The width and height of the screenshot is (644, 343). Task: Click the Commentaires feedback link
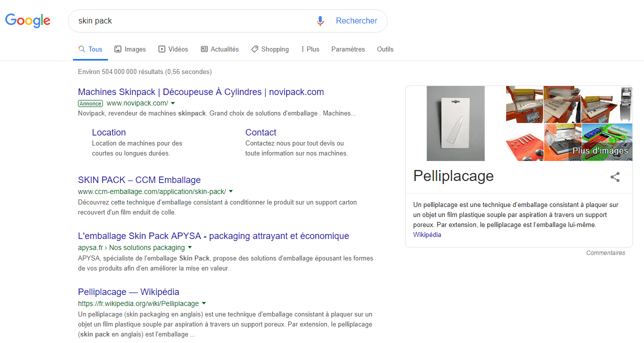[606, 253]
